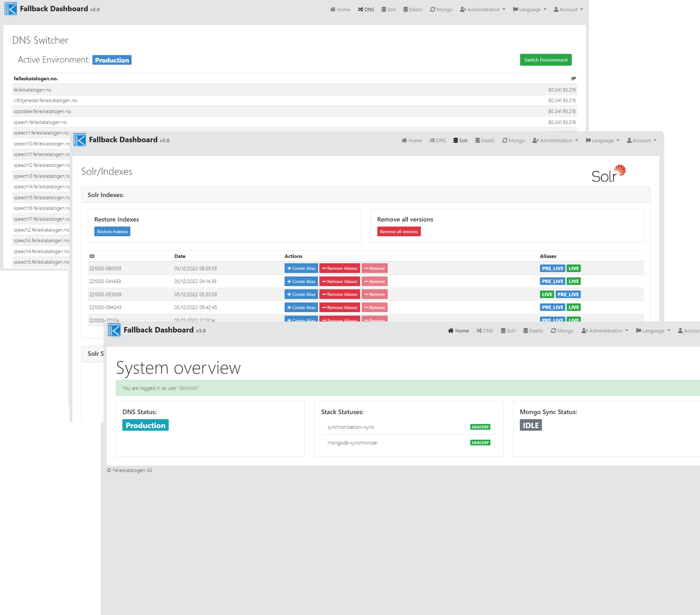Click the blue Restore Indexes button

pos(112,232)
